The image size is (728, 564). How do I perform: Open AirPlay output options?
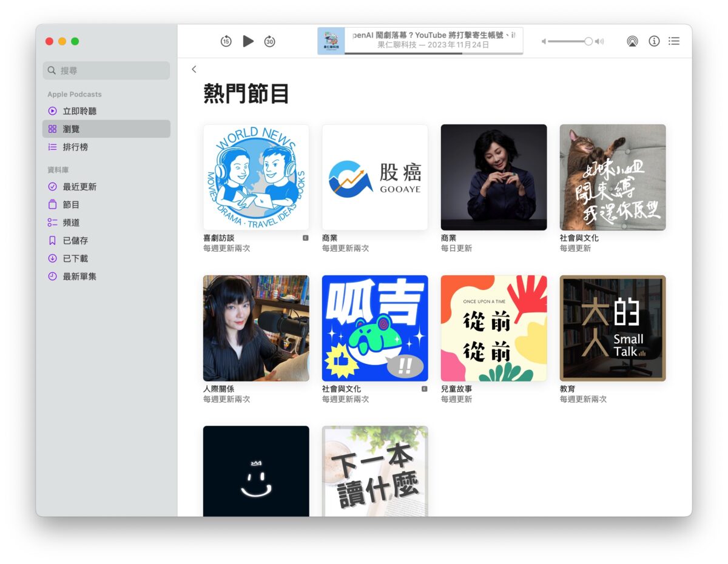tap(632, 41)
